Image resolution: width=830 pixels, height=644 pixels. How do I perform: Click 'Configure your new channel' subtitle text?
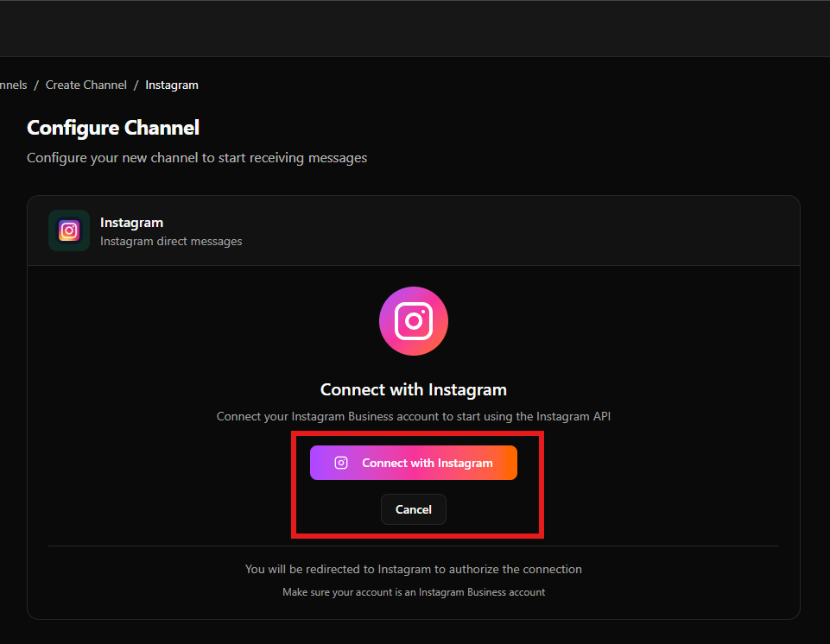click(x=197, y=158)
